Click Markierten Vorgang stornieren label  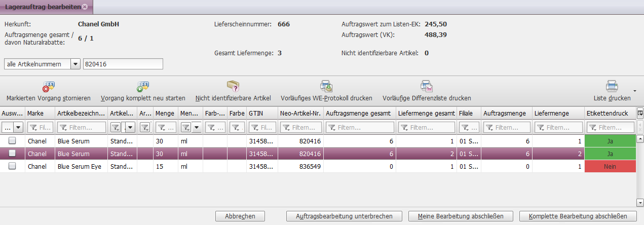[x=49, y=98]
